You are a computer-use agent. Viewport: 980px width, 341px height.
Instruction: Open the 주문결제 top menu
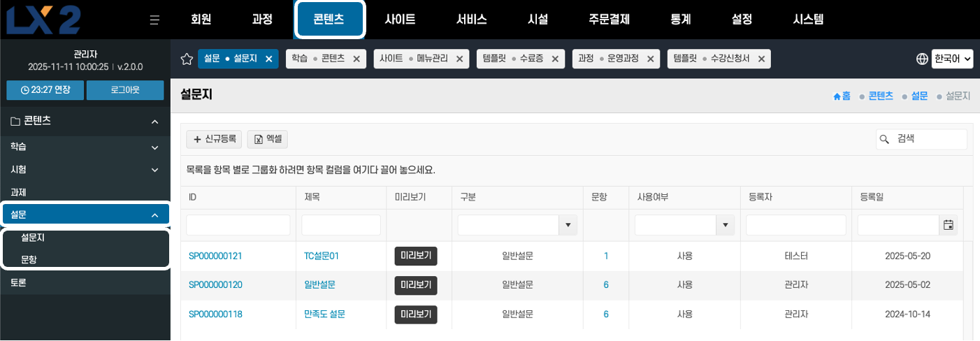(610, 20)
